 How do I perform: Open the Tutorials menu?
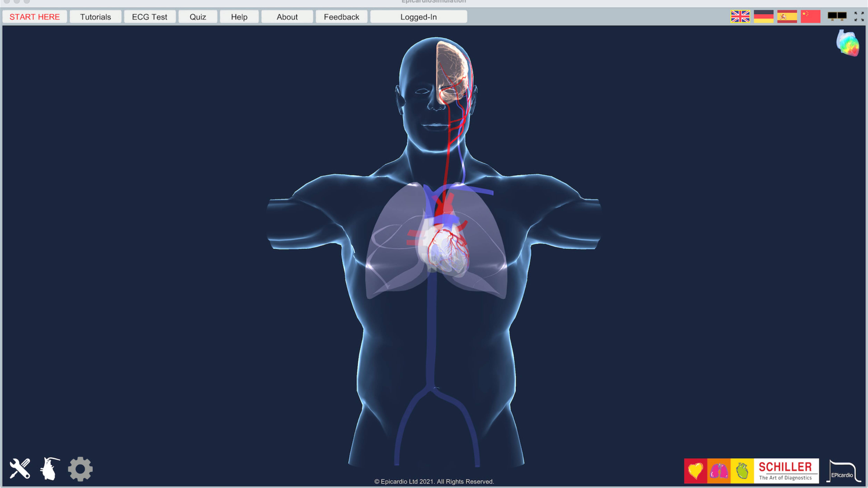(x=95, y=17)
